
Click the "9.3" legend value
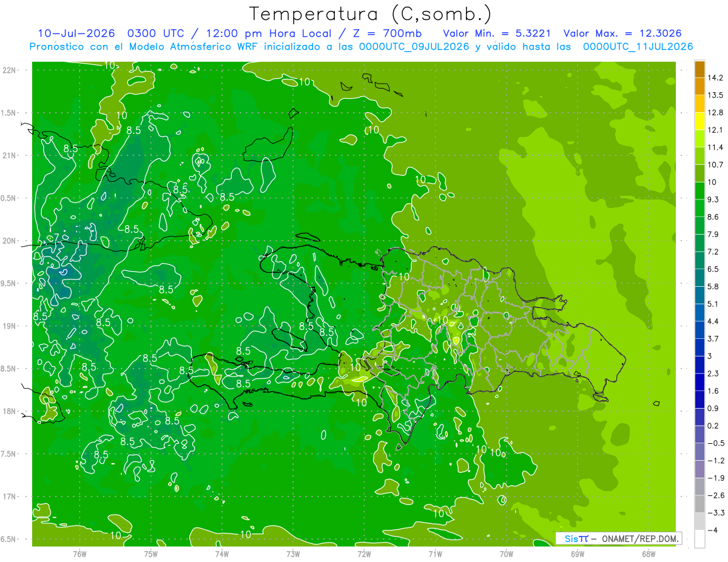713,199
